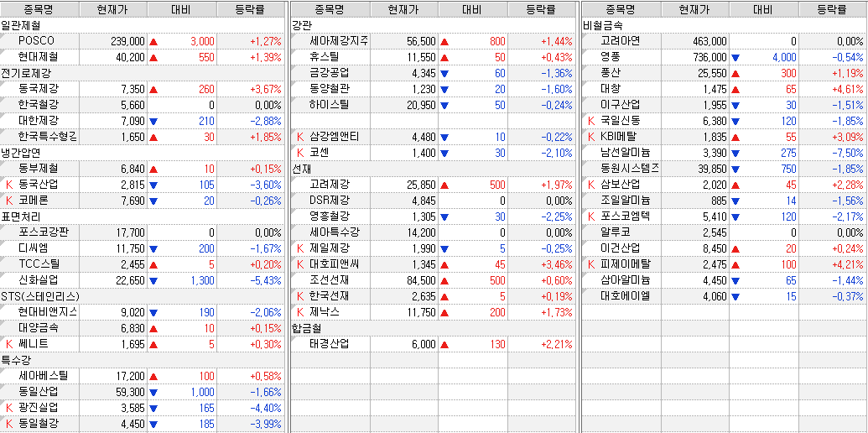Click the 대한제강 stock name

tap(38, 121)
